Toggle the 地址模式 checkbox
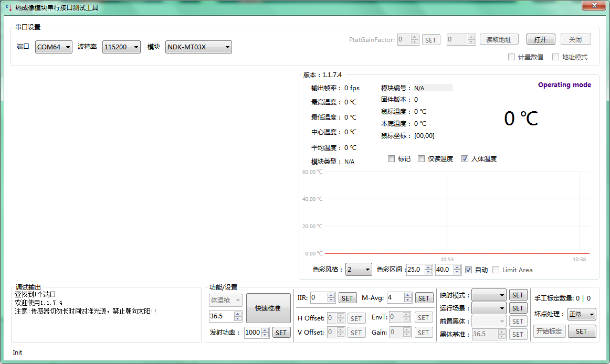This screenshot has height=364, width=610. point(555,57)
